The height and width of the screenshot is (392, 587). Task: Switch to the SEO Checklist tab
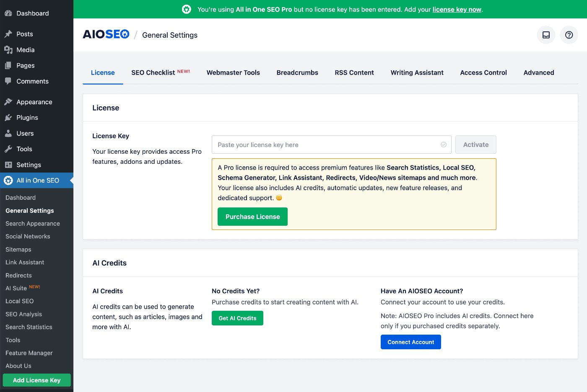[153, 72]
